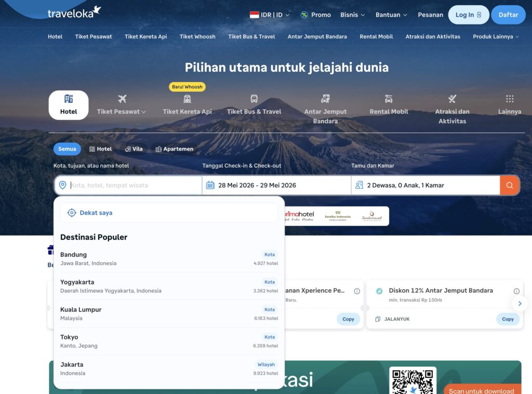This screenshot has height=394, width=532.
Task: Open Antar Jemput Bandara shuttle icon
Action: click(x=325, y=99)
